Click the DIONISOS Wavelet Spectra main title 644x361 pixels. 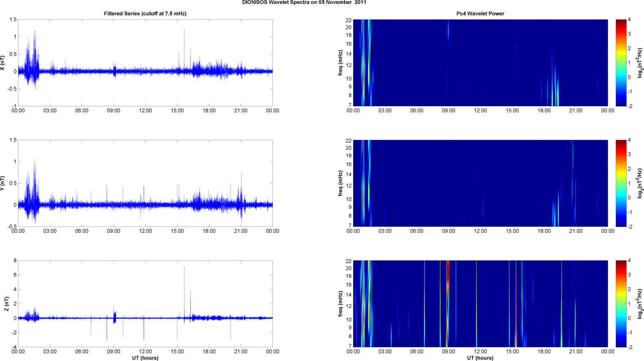tap(304, 3)
